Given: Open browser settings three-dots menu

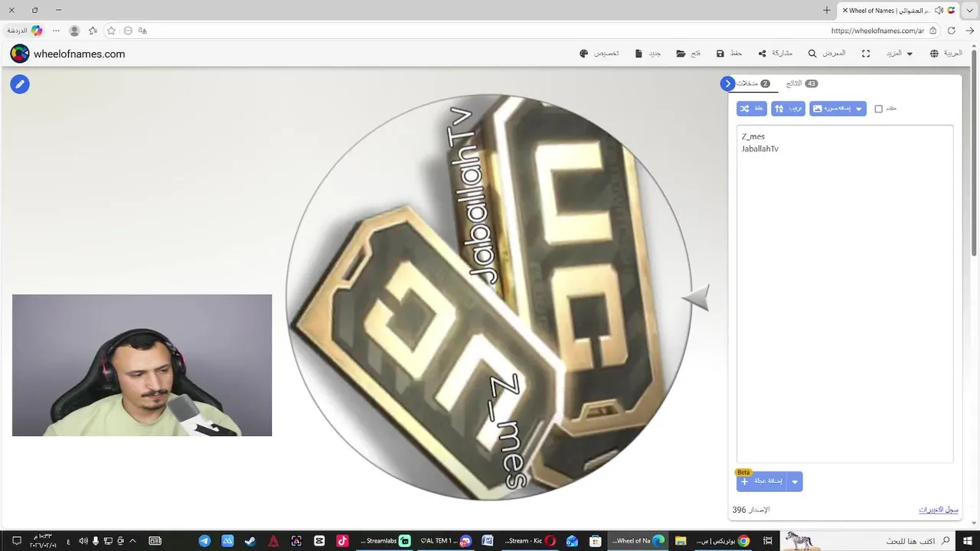Looking at the screenshot, I should pos(56,31).
